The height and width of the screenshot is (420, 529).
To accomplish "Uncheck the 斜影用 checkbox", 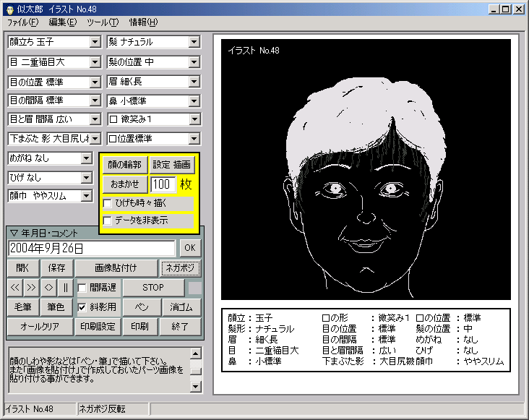I will click(x=82, y=307).
